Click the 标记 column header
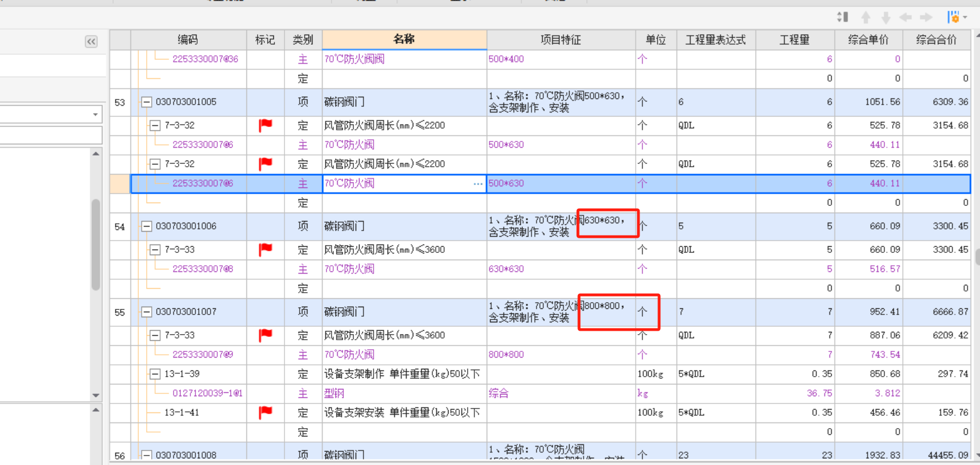Screen dimensions: 980x465 pos(265,40)
